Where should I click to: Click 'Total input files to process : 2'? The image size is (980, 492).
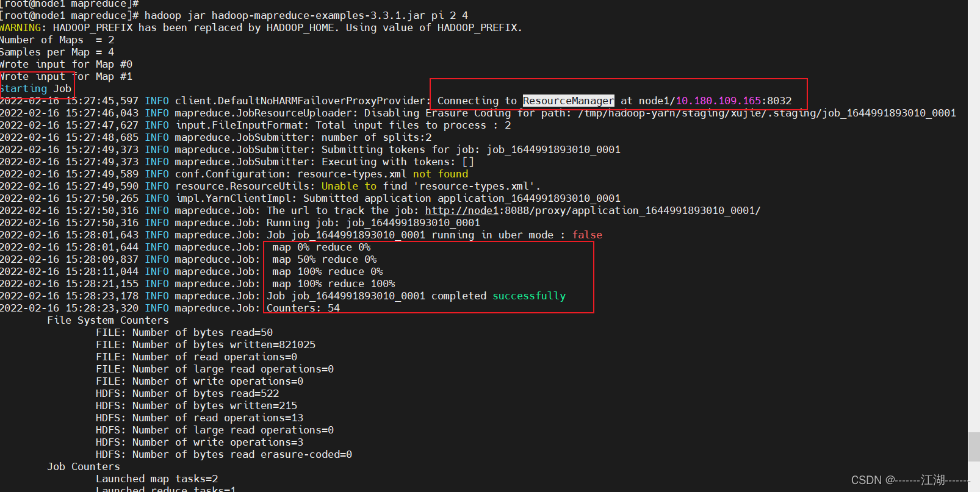[x=413, y=125]
